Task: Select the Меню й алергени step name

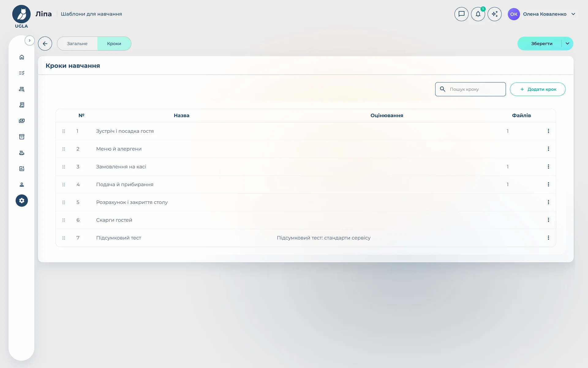Action: 119,149
